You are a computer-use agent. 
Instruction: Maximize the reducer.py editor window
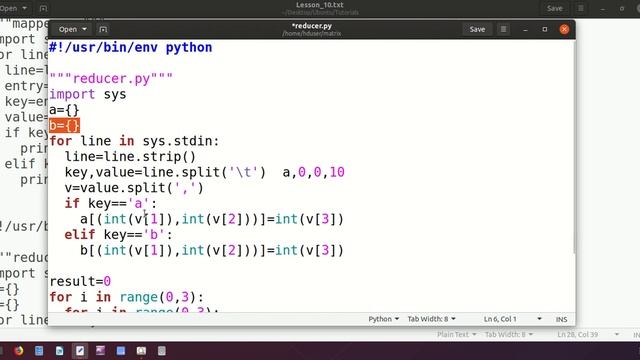click(544, 29)
